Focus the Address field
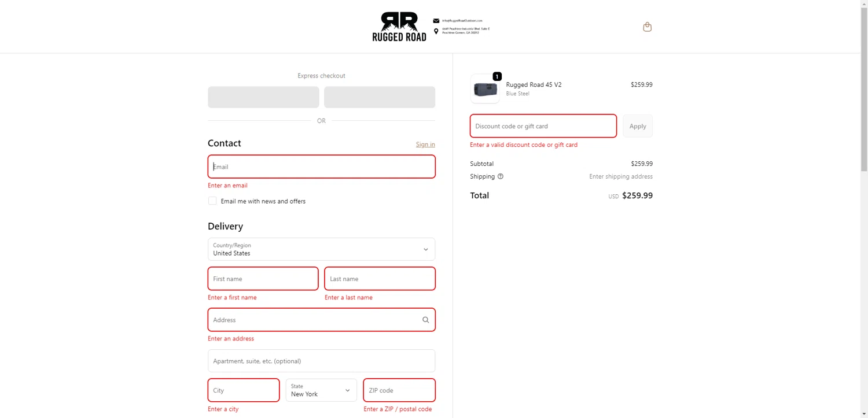The height and width of the screenshot is (418, 868). (x=321, y=320)
